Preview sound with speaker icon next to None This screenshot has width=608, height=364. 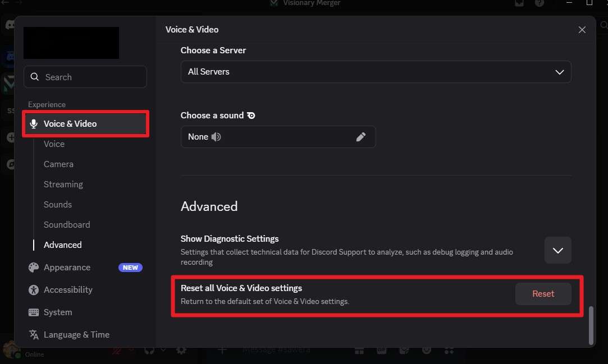click(216, 137)
